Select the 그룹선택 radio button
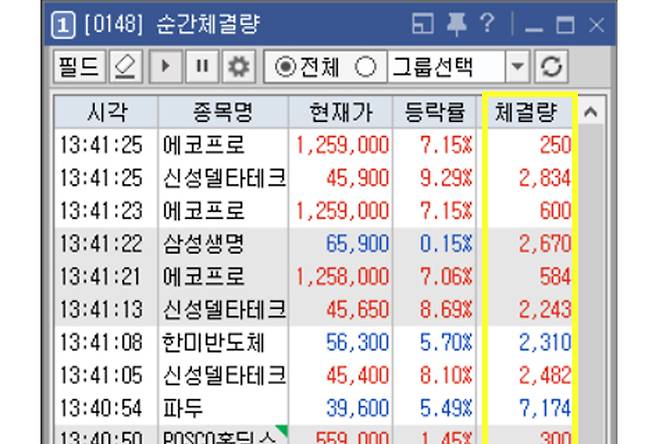 pos(366,68)
